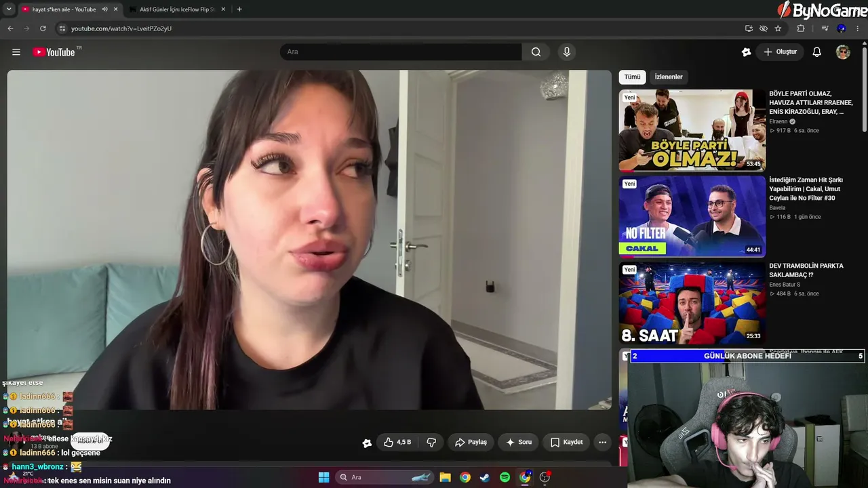Click the install app icon in address bar
The height and width of the screenshot is (488, 868).
[x=749, y=28]
